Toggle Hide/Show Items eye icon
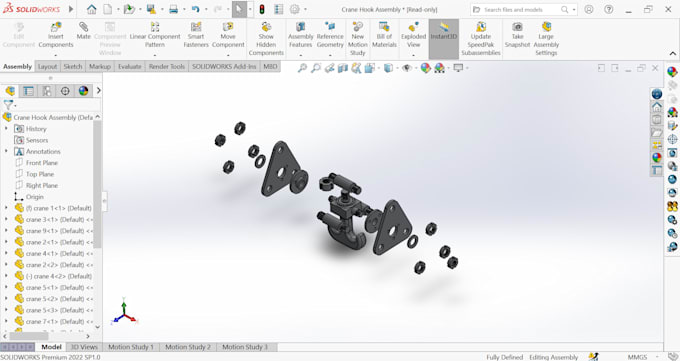Screen dimensions: 680x361 click(406, 68)
